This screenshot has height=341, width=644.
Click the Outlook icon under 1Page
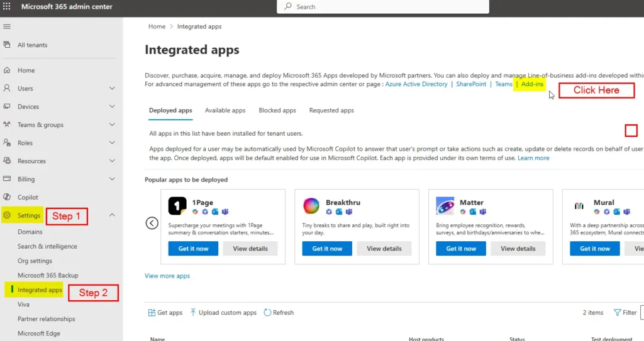(x=215, y=212)
